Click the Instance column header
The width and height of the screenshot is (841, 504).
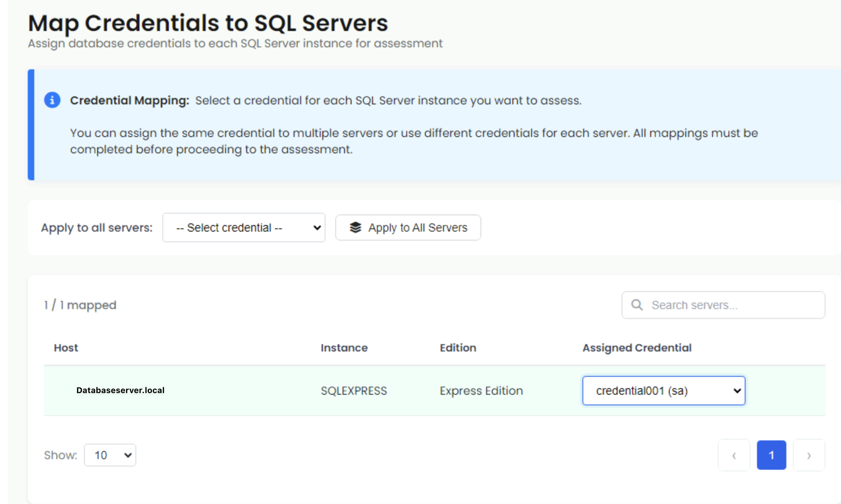(x=344, y=347)
